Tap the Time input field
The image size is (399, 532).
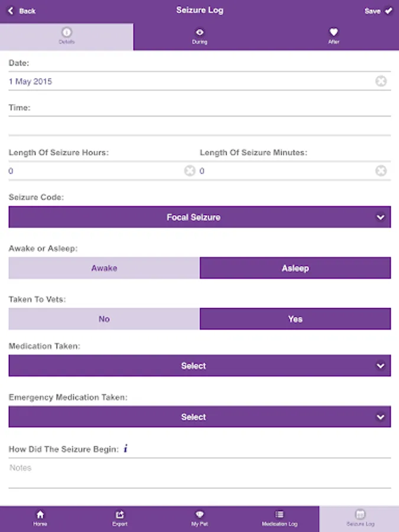[x=200, y=125]
